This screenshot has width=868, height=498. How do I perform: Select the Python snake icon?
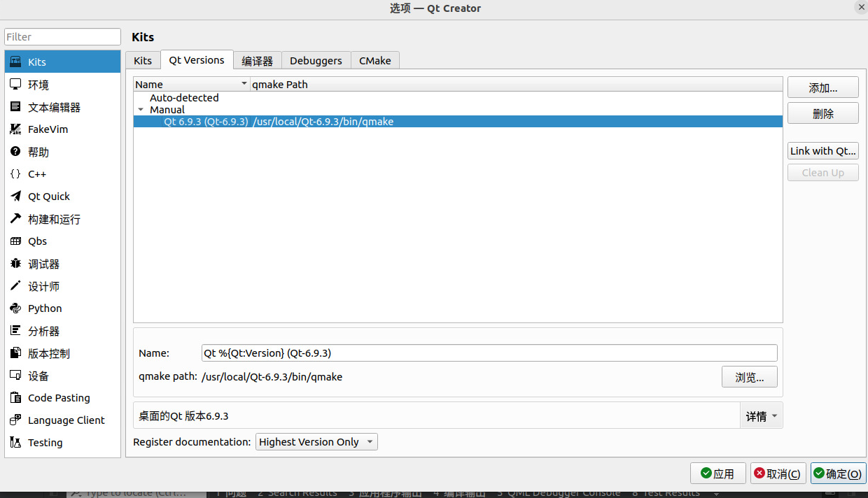point(15,308)
